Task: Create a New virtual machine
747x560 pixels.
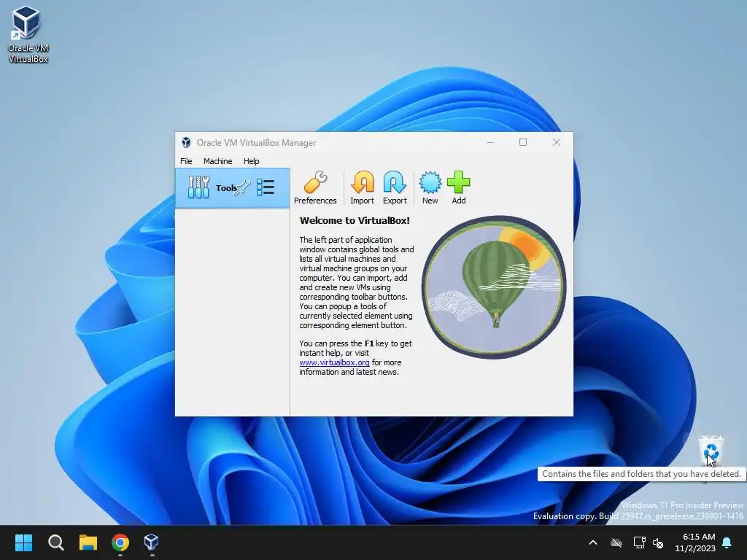Action: click(430, 187)
